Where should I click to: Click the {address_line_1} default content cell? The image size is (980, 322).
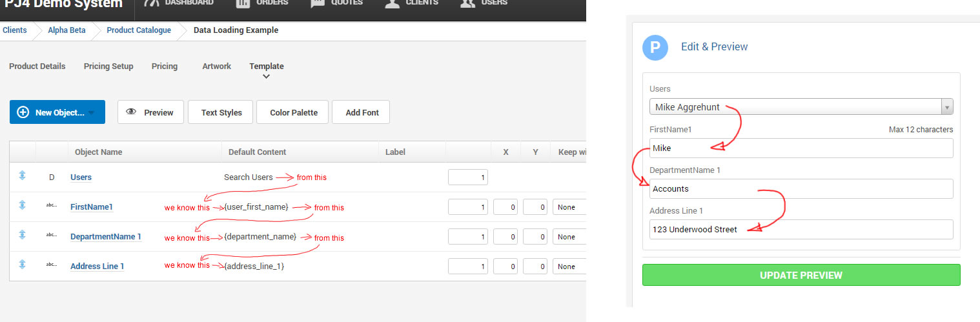254,267
